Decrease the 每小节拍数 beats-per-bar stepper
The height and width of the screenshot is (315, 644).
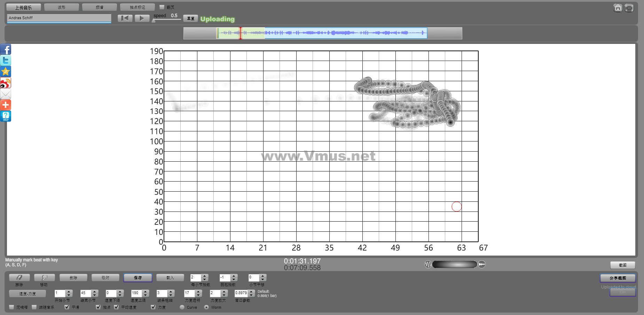[205, 279]
